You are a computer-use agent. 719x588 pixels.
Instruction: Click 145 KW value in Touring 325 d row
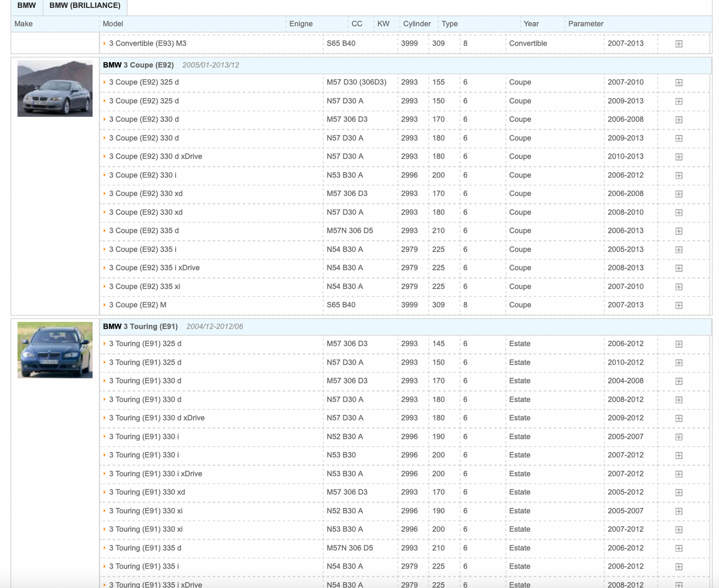(x=438, y=344)
